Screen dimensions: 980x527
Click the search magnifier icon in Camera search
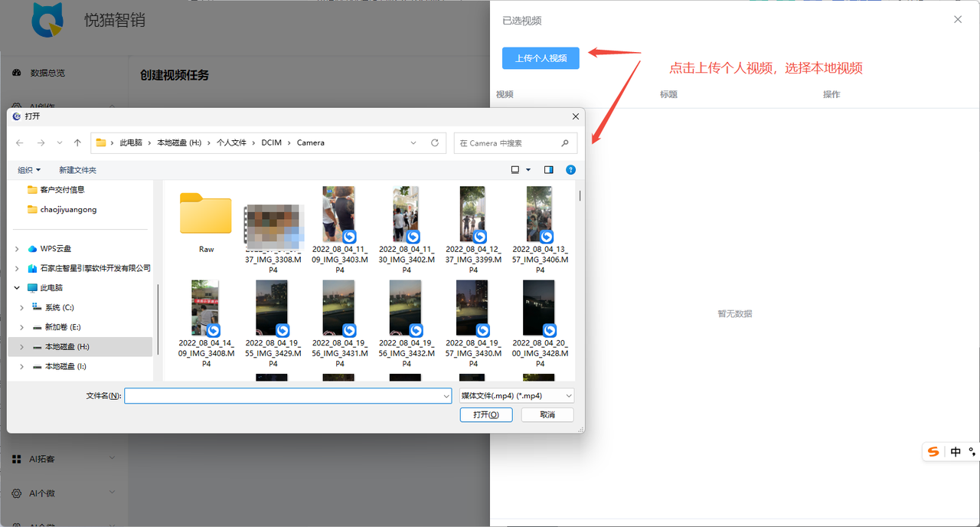click(x=565, y=143)
